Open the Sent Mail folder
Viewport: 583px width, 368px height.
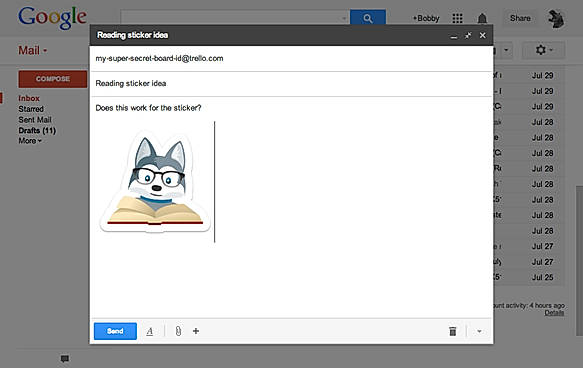tap(35, 120)
